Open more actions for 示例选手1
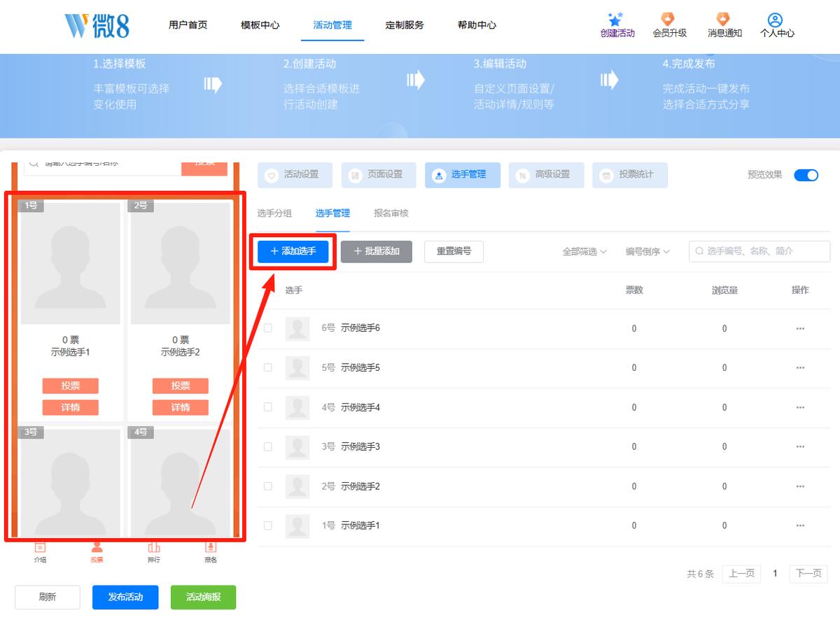840x629 pixels. (800, 525)
